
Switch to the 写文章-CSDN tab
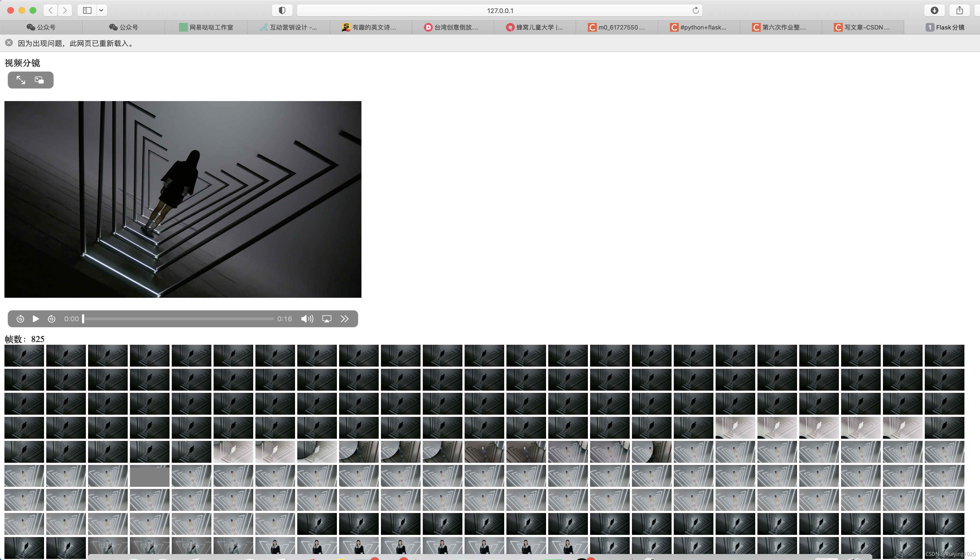pos(862,27)
